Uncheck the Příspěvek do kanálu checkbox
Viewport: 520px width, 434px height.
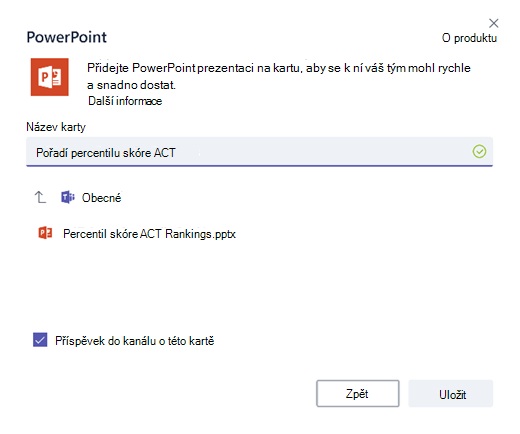[x=40, y=340]
